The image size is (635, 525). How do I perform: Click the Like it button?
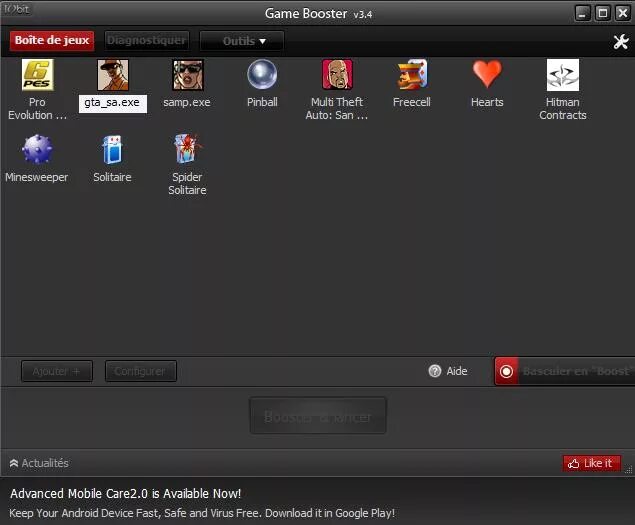(592, 463)
